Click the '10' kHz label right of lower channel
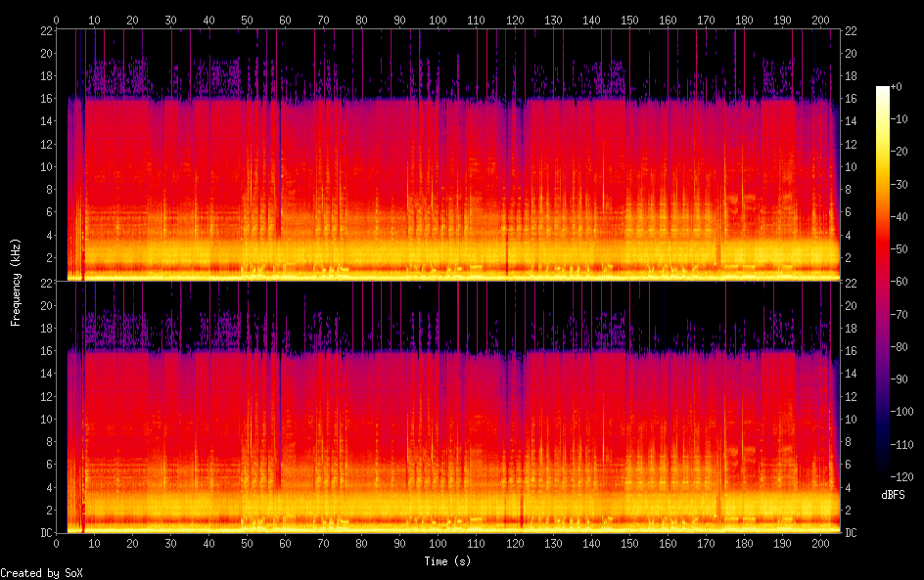The image size is (924, 580). point(852,419)
